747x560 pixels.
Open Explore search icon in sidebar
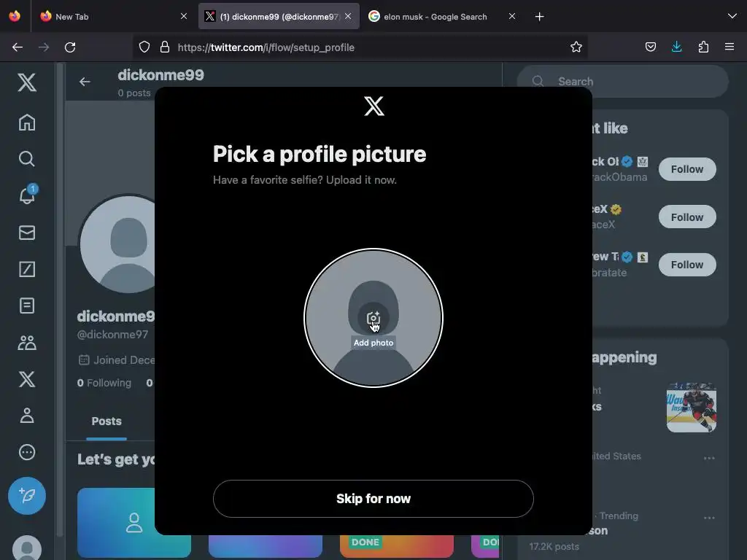click(27, 158)
